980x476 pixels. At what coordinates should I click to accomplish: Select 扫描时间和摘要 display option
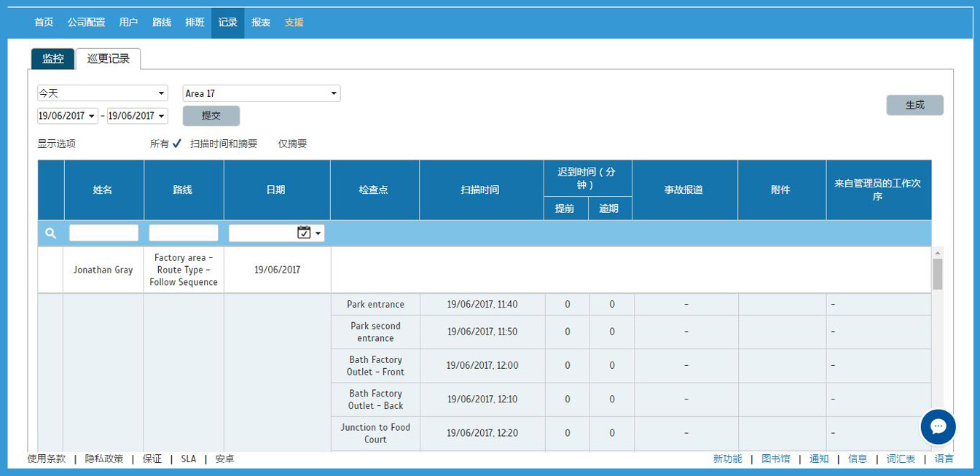pyautogui.click(x=224, y=144)
